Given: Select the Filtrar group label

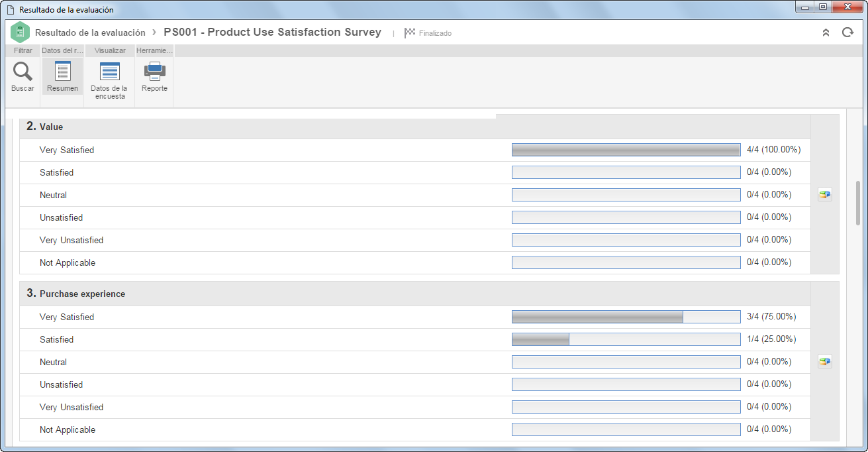Looking at the screenshot, I should (x=23, y=50).
